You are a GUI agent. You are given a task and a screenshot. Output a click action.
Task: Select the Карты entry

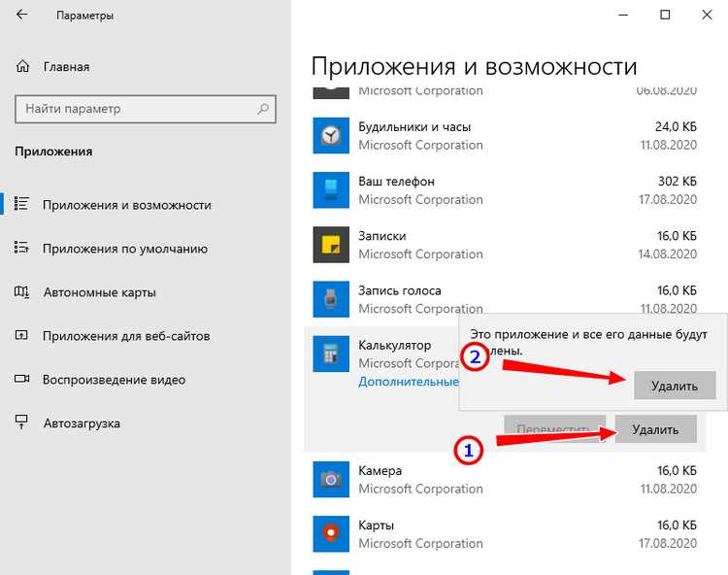click(505, 533)
